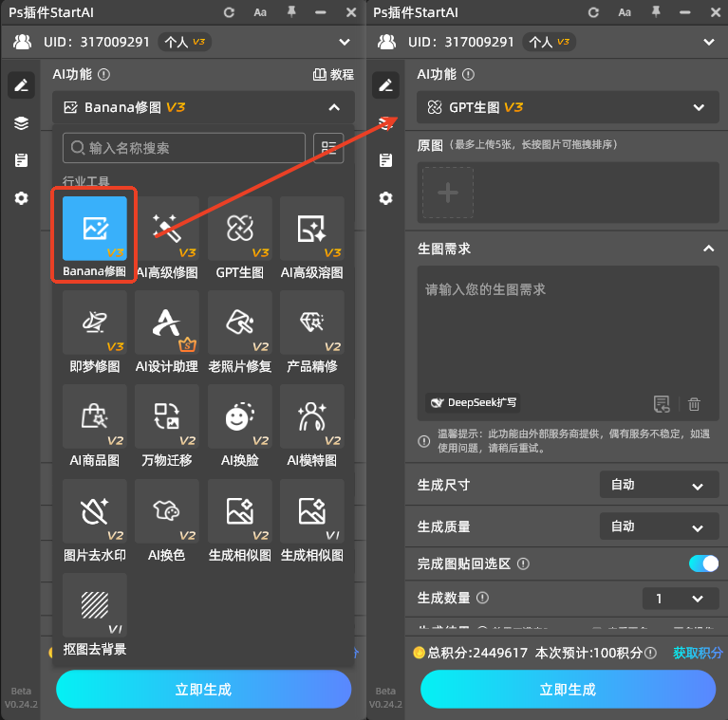Click info icon next to 本次预计:100积分
The width and height of the screenshot is (728, 720).
coord(650,654)
